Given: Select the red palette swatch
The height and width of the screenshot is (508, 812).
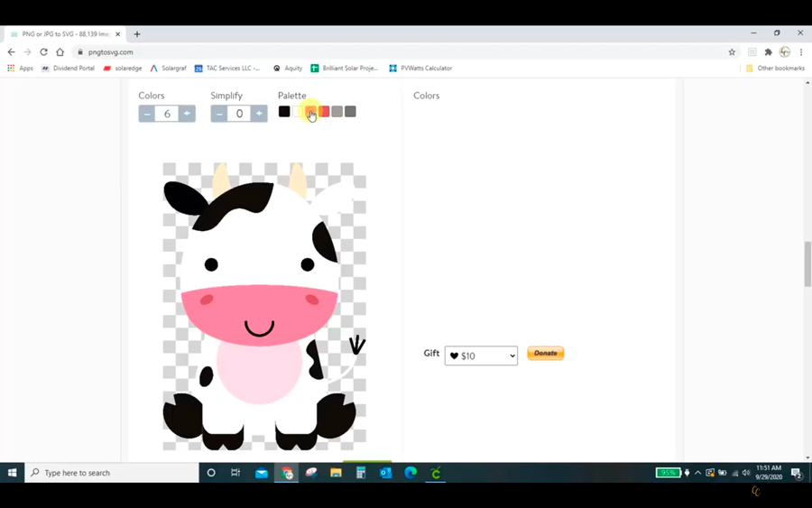Looking at the screenshot, I should (324, 111).
